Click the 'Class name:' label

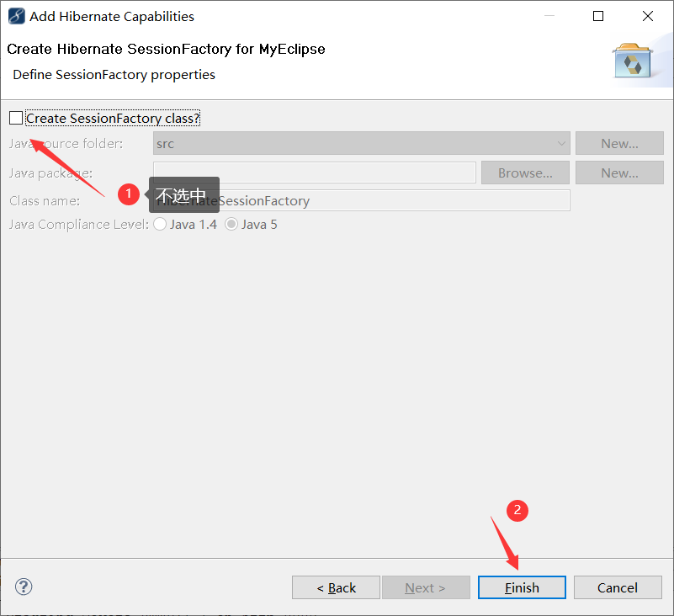tap(45, 201)
